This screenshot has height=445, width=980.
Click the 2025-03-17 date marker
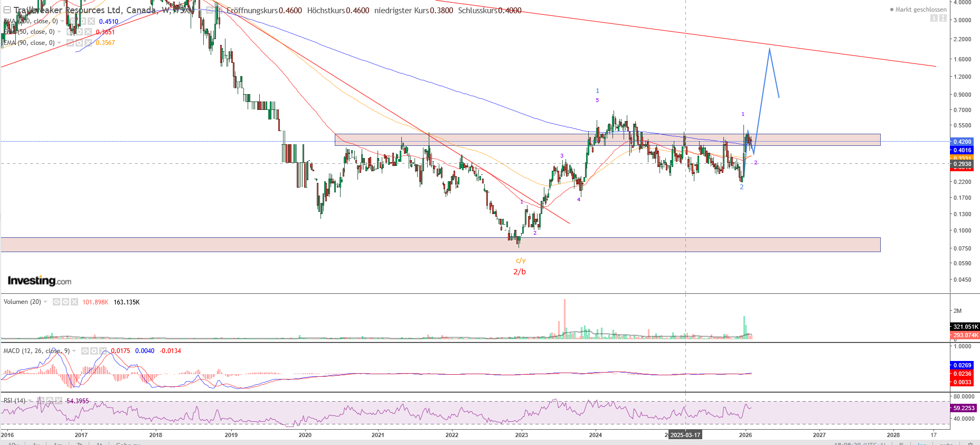tap(685, 435)
